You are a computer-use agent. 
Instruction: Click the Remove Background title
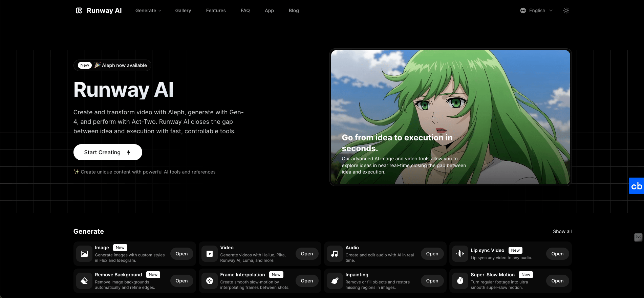119,275
